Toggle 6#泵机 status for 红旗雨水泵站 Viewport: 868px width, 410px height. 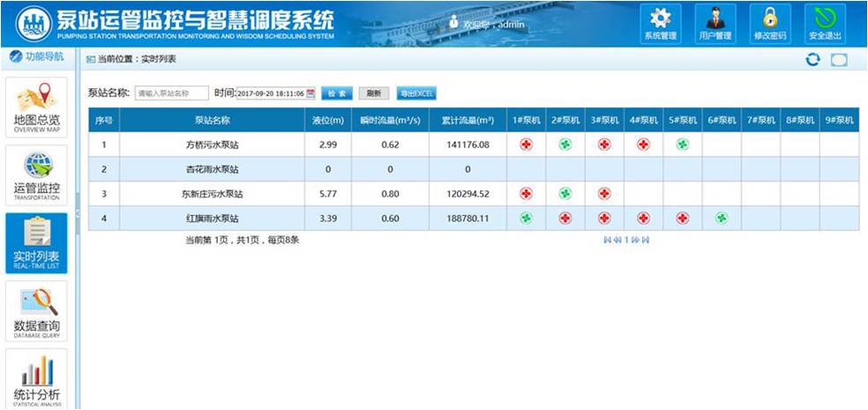click(x=721, y=218)
